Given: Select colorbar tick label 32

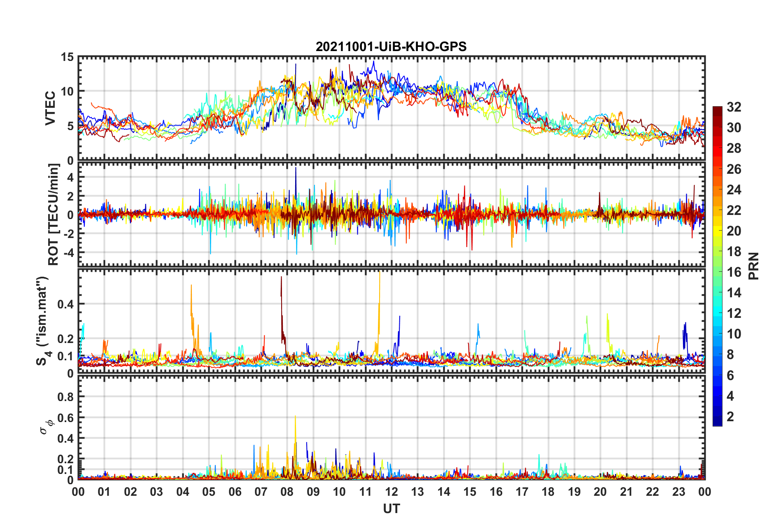Looking at the screenshot, I should click(x=734, y=107).
